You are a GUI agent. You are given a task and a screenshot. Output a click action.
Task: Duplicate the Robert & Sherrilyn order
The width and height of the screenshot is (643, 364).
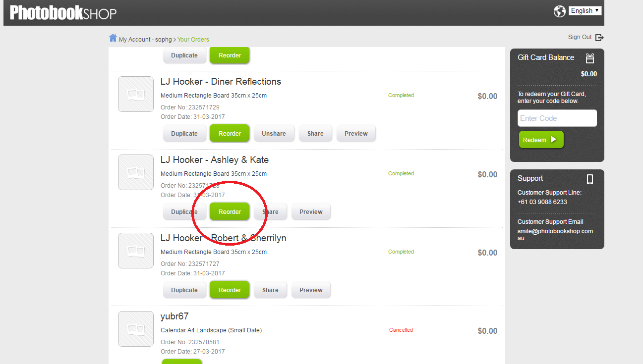[x=184, y=290]
